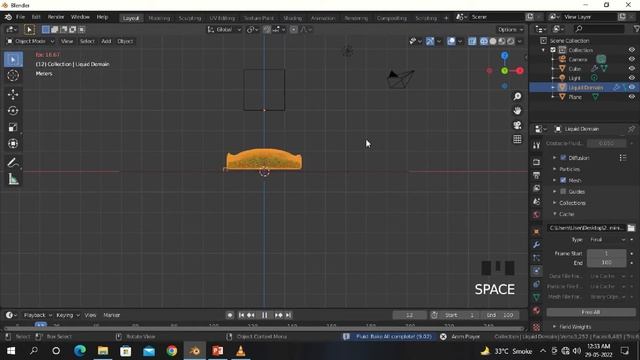Choose the Move tool
The height and width of the screenshot is (360, 640).
click(13, 94)
